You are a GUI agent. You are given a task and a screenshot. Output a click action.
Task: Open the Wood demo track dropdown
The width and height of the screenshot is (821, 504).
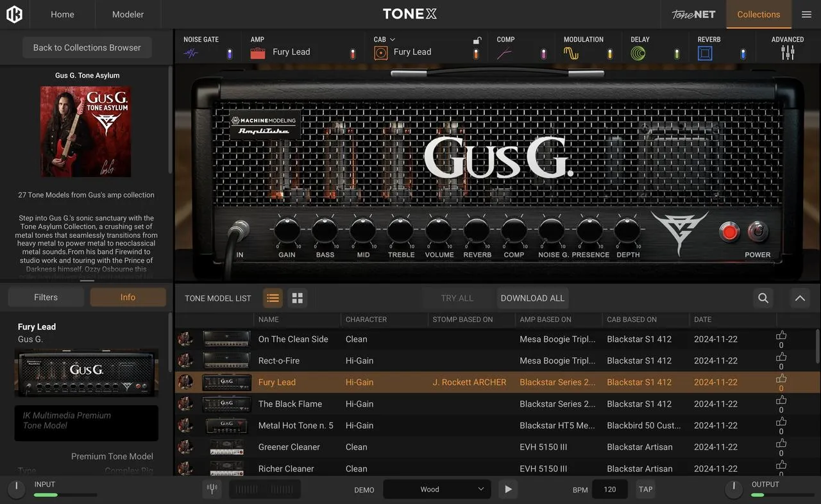tap(437, 489)
